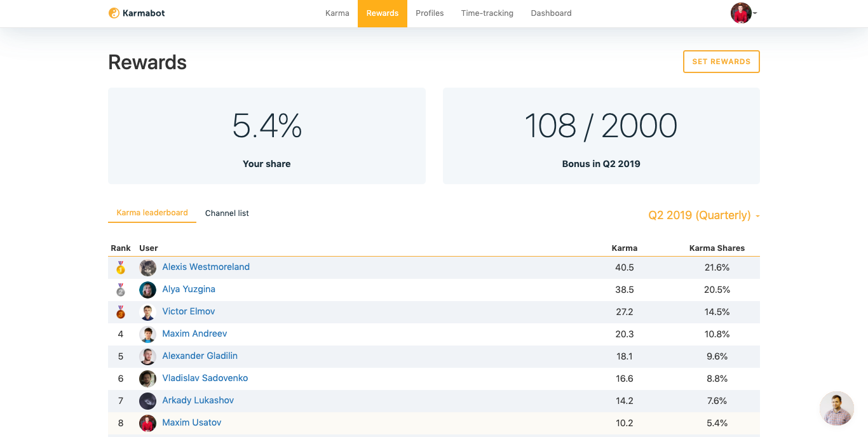Click the karma shares value 7.6%
The width and height of the screenshot is (868, 437).
click(717, 401)
